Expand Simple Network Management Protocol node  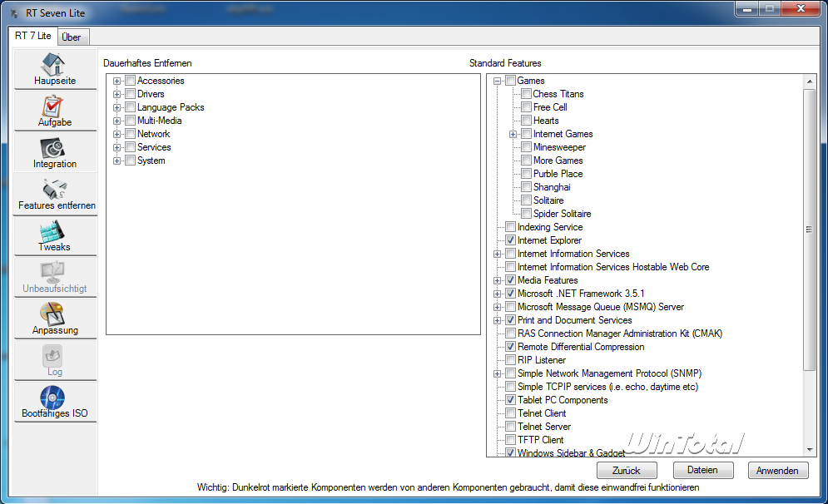[497, 373]
